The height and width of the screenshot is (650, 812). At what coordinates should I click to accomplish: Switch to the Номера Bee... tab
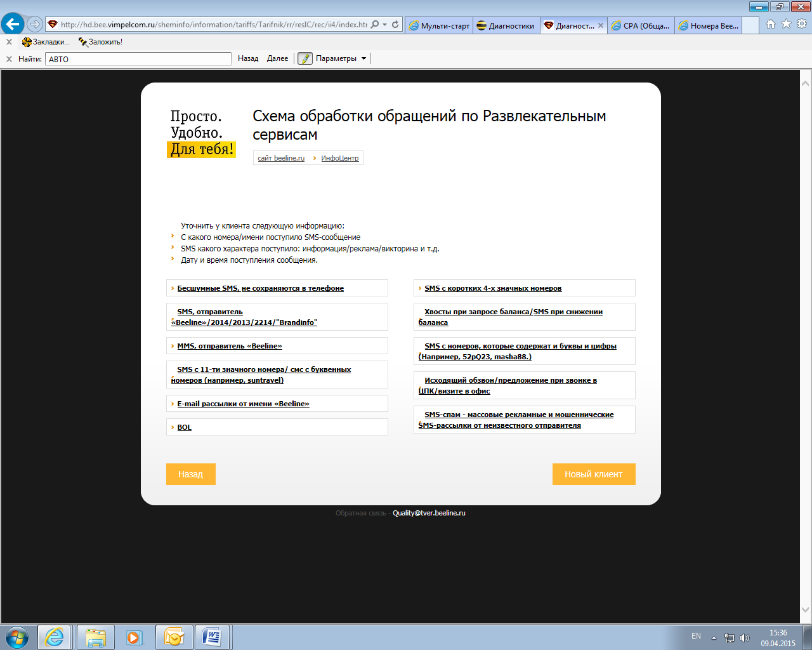point(708,25)
